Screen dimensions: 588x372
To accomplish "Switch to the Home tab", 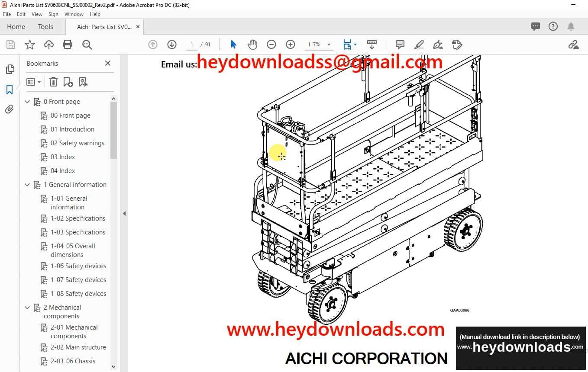I will coord(16,27).
